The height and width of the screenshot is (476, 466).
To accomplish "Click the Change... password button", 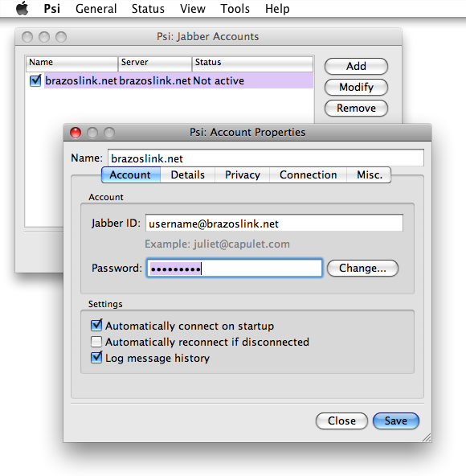I will click(x=362, y=268).
